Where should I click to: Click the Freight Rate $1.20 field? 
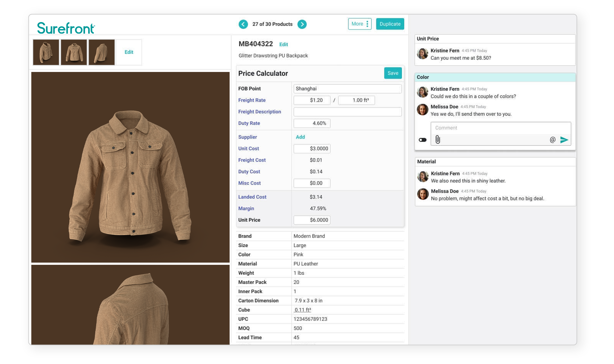pyautogui.click(x=312, y=100)
